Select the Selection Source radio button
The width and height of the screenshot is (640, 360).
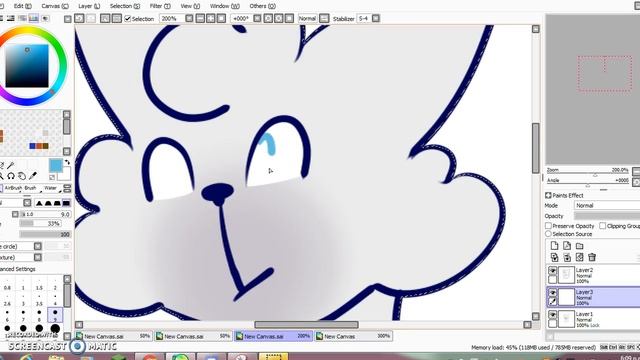pos(548,234)
